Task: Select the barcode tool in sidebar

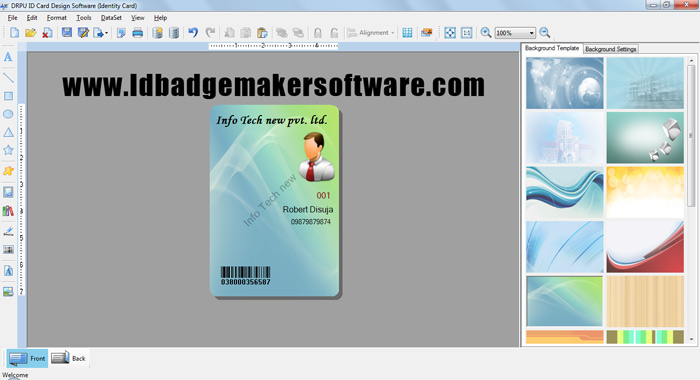Action: point(8,250)
